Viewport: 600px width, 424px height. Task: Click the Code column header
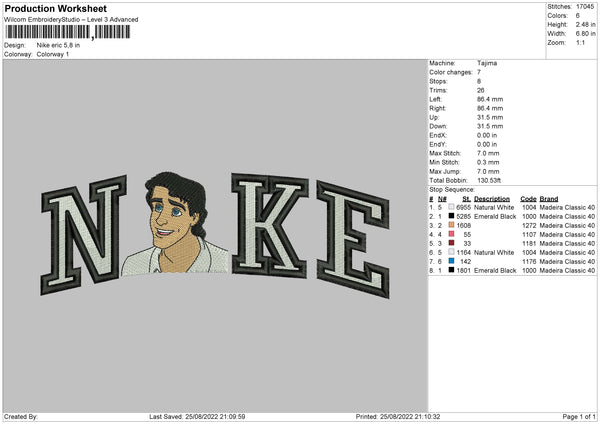pyautogui.click(x=528, y=199)
